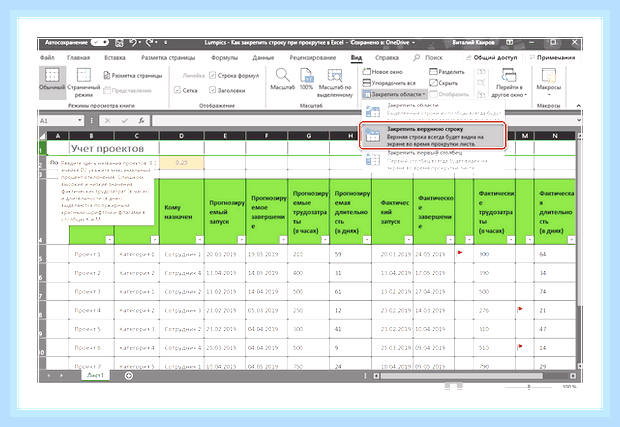Image resolution: width=620 pixels, height=427 pixels.
Task: Click the reset window position icon
Action: click(x=481, y=94)
